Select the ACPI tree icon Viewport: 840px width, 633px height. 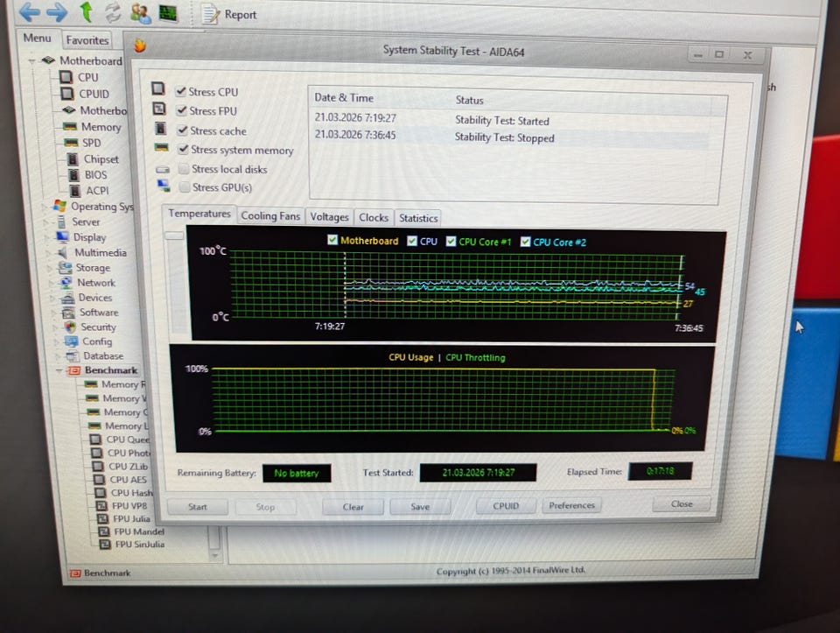[76, 190]
